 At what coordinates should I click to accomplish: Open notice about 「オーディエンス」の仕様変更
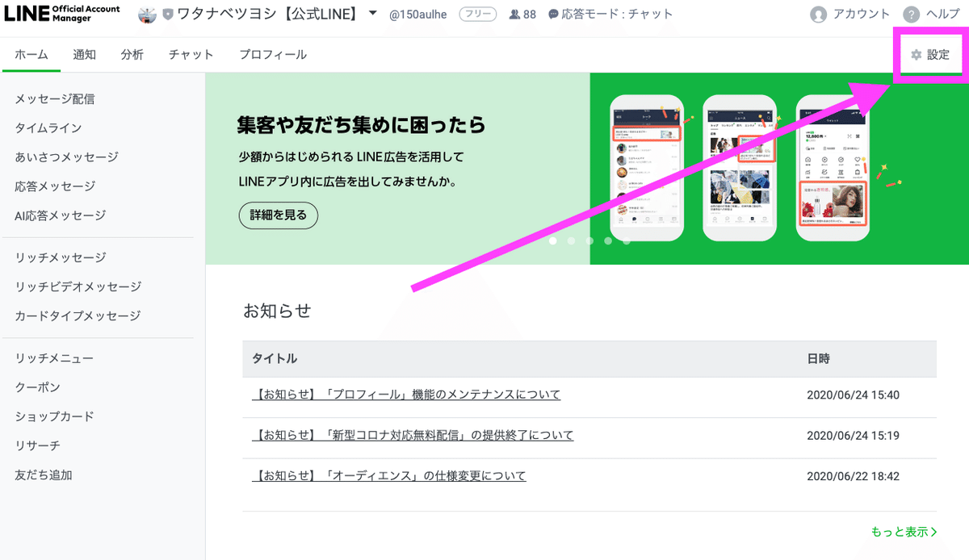click(389, 476)
